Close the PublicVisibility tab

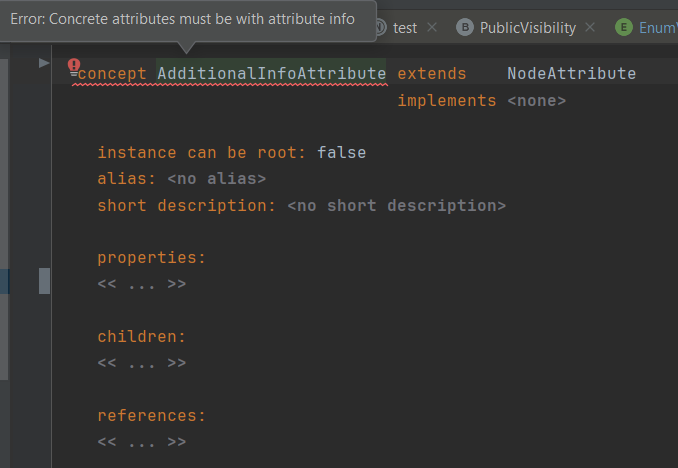pos(591,28)
